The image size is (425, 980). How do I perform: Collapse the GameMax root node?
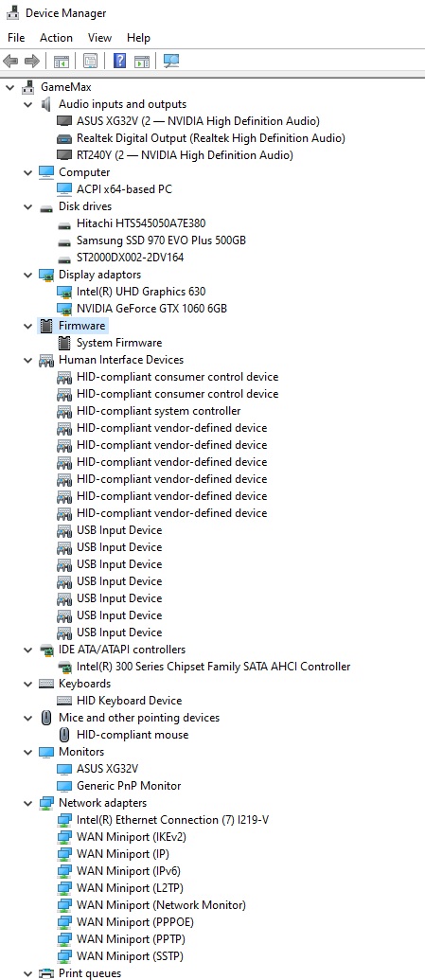[x=10, y=87]
